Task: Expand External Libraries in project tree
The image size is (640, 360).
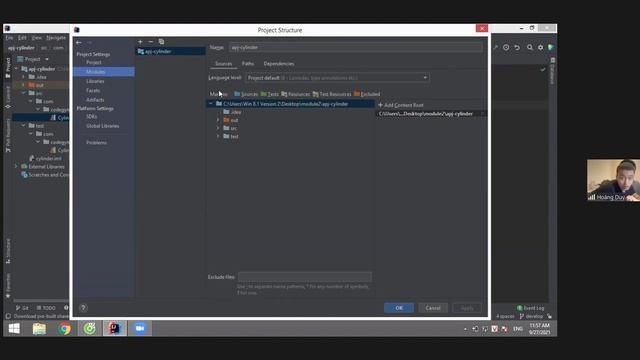Action: point(16,167)
